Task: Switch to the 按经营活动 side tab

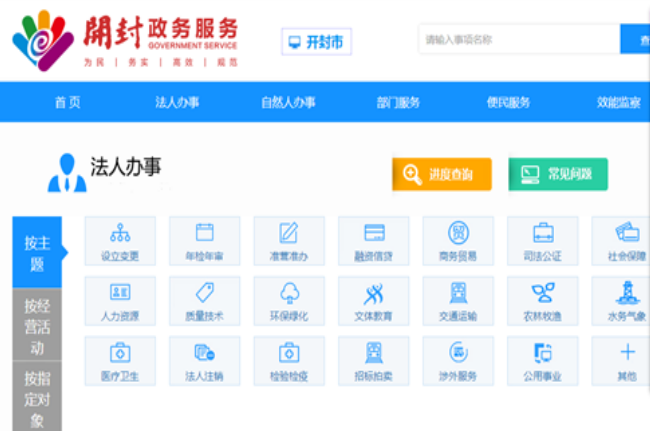Action: [36, 326]
